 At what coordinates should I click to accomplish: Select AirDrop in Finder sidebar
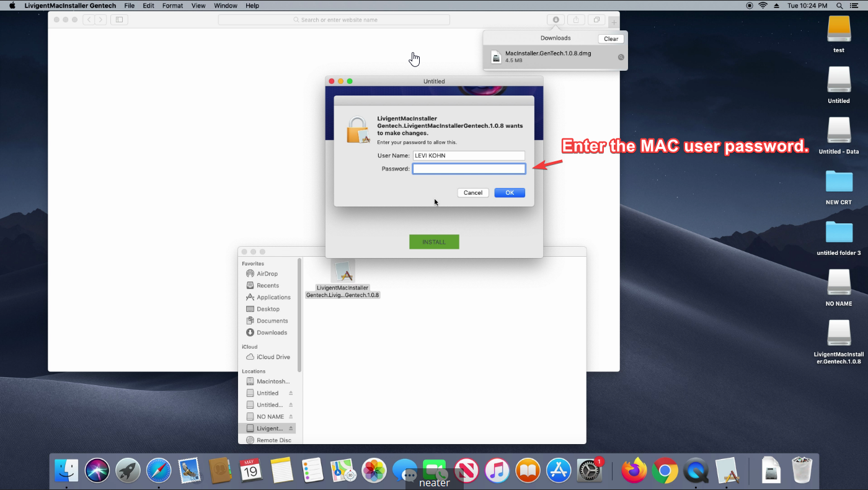267,274
